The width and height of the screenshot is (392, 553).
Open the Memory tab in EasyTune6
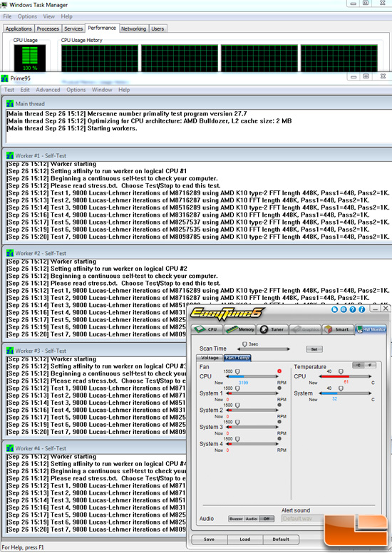tap(240, 329)
